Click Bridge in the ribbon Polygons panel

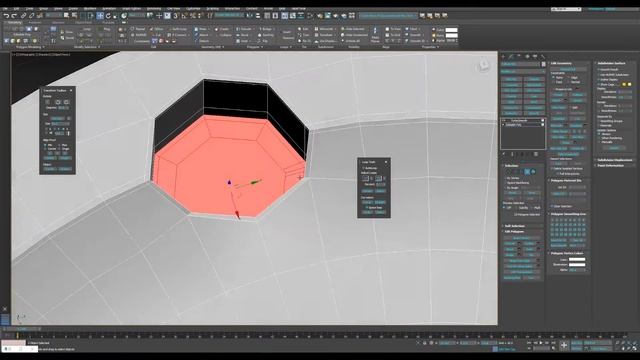(265, 29)
